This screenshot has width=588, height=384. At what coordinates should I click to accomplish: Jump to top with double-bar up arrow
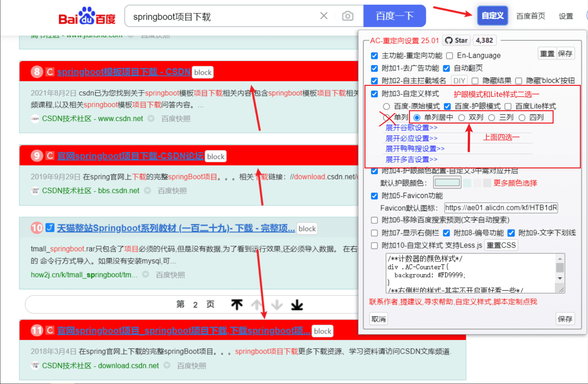(237, 305)
